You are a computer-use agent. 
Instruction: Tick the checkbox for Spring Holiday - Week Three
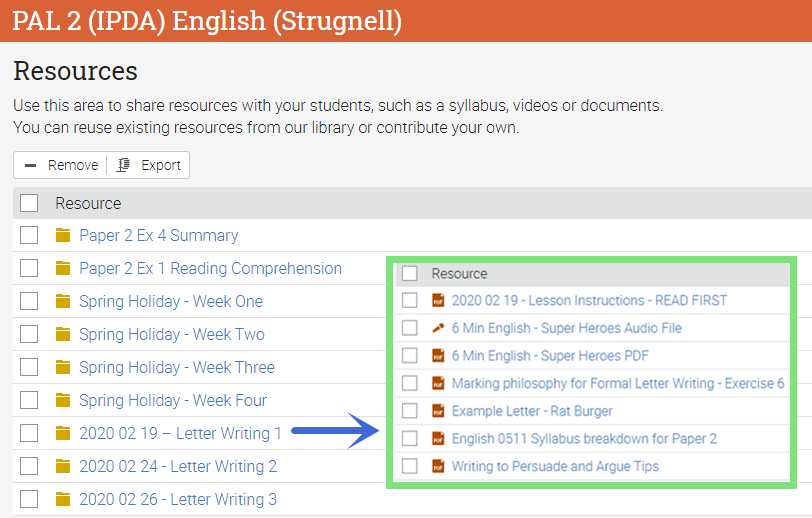29,368
